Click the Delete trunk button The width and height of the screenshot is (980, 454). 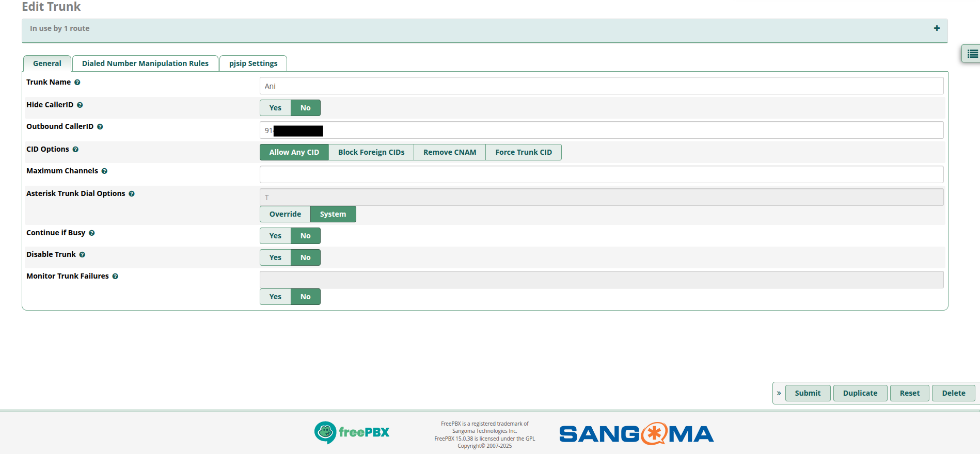pos(953,393)
